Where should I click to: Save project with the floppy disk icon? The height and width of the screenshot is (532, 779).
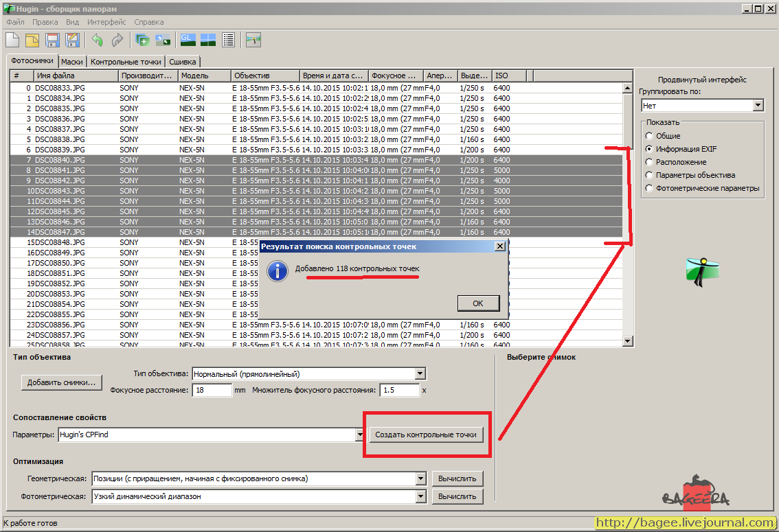pyautogui.click(x=52, y=40)
